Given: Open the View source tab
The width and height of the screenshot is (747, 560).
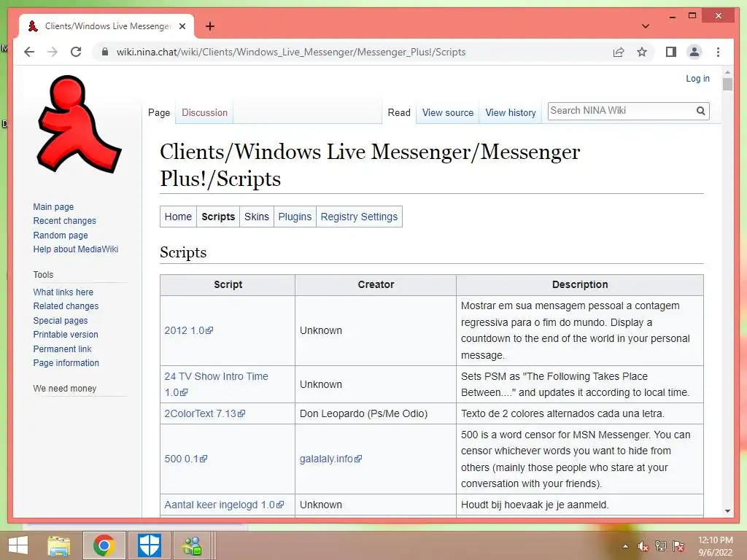Looking at the screenshot, I should point(448,113).
